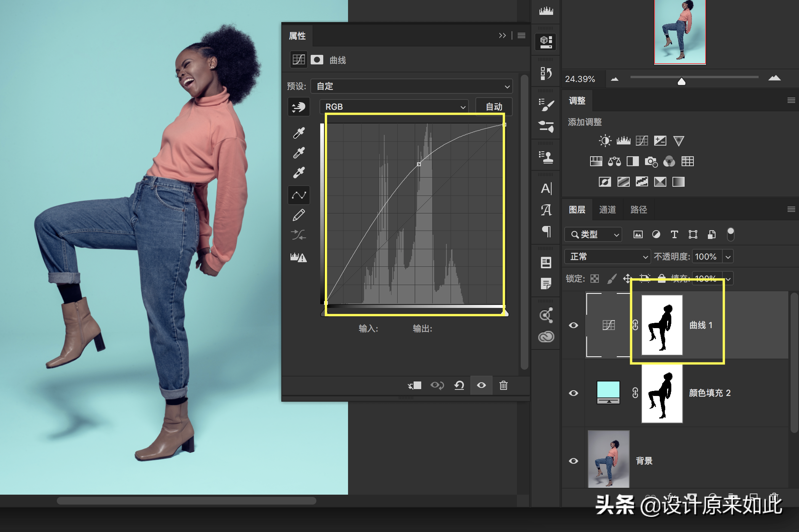Drag the Curves midpoint control slider
The height and width of the screenshot is (532, 799).
tap(419, 165)
